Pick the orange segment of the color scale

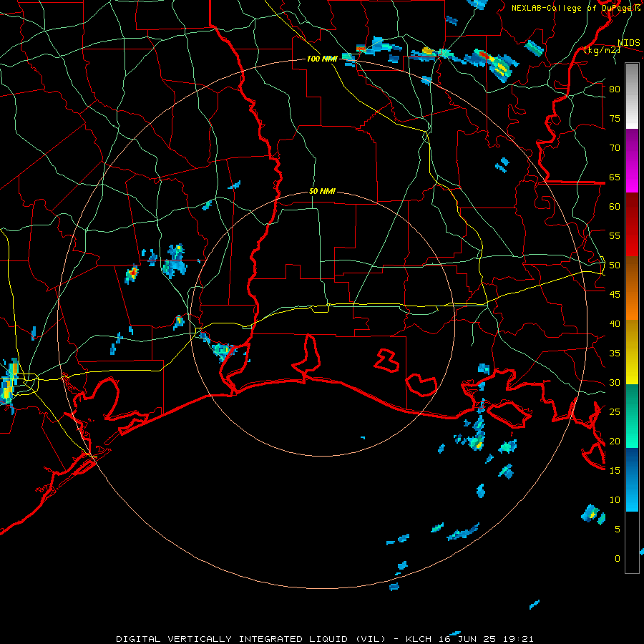(x=632, y=288)
